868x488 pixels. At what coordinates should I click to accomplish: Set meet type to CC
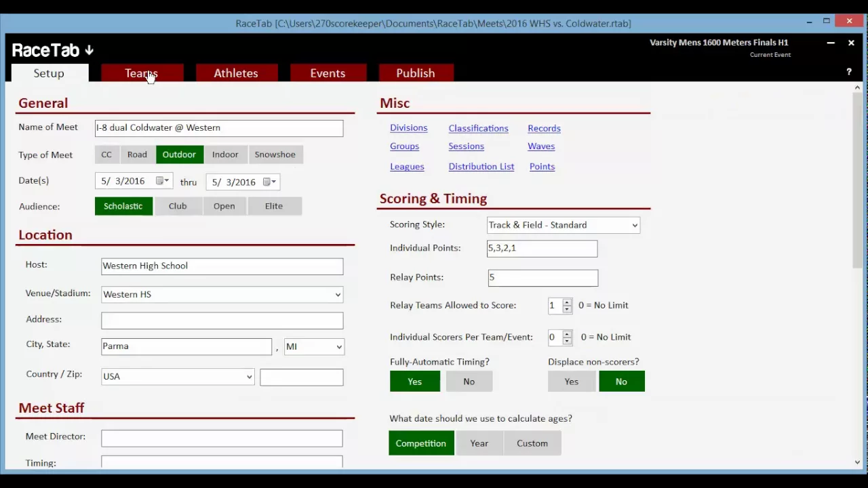106,155
